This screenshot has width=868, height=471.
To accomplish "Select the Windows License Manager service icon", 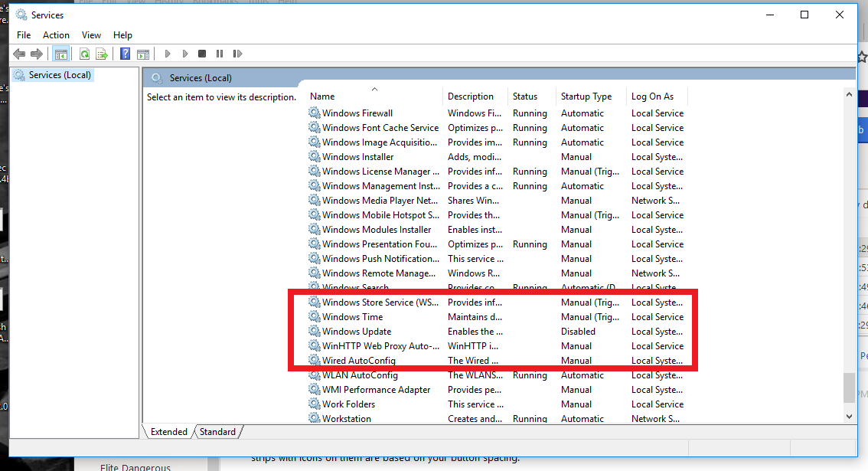I will [315, 171].
